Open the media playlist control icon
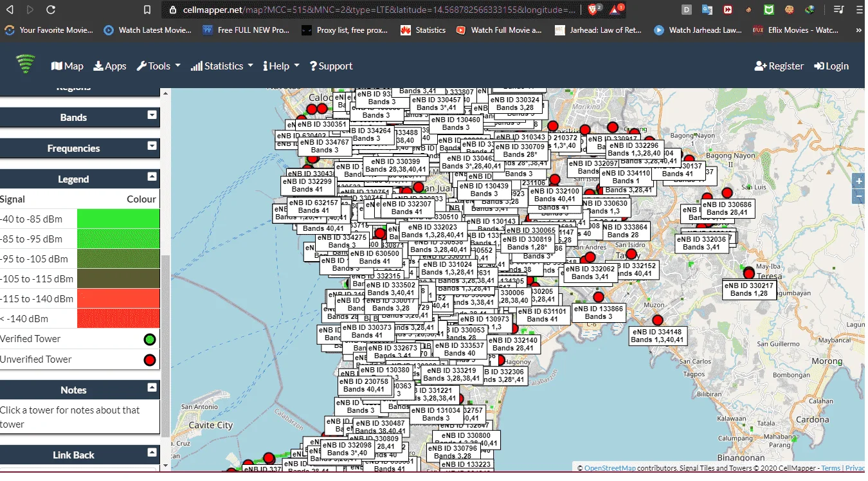 [x=838, y=10]
